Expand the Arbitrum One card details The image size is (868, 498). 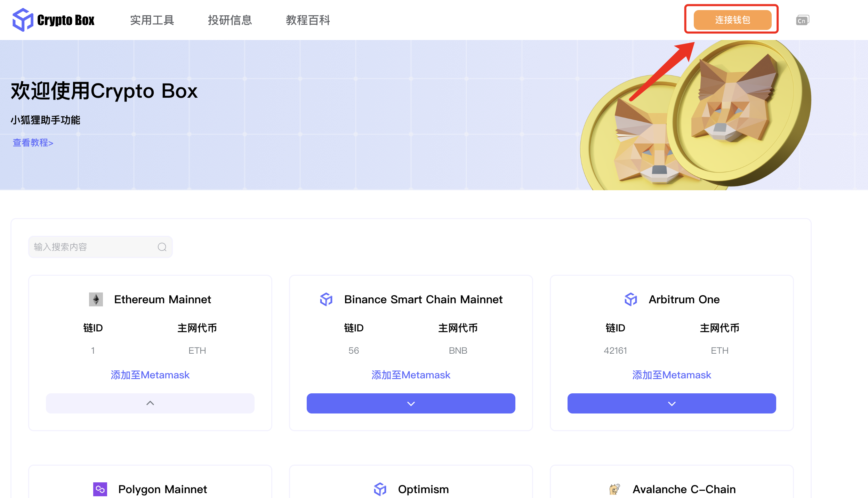click(672, 403)
